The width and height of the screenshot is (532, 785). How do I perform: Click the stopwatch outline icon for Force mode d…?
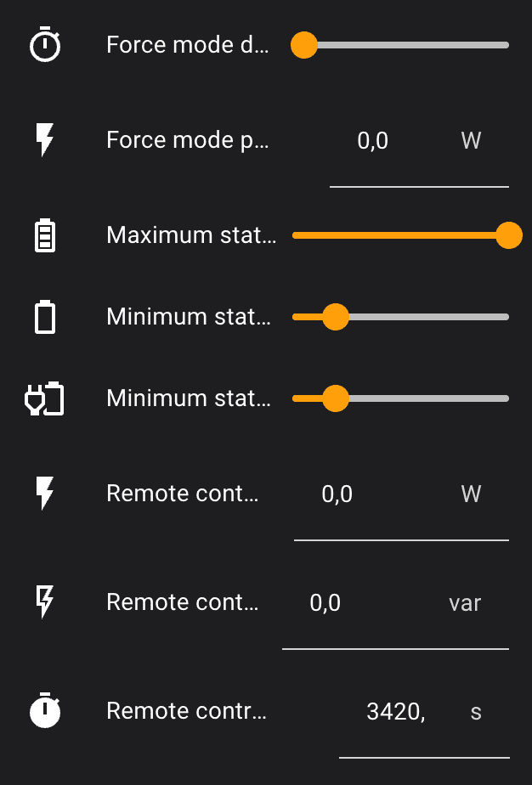coord(45,46)
